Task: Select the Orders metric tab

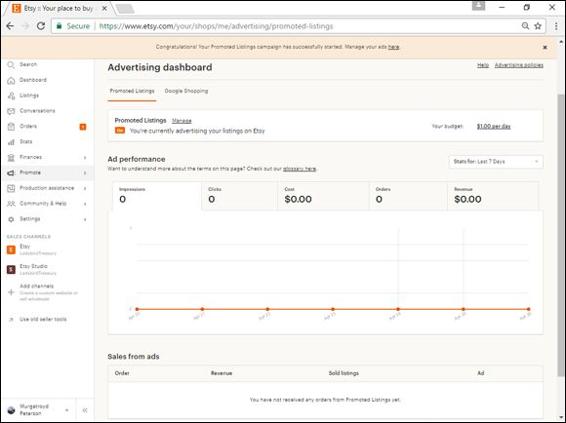Action: click(x=408, y=196)
